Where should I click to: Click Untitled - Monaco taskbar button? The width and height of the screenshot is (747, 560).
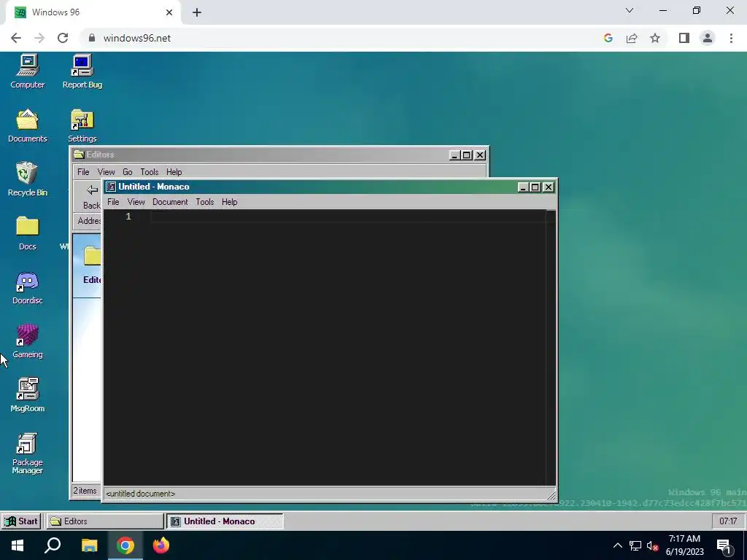[225, 521]
